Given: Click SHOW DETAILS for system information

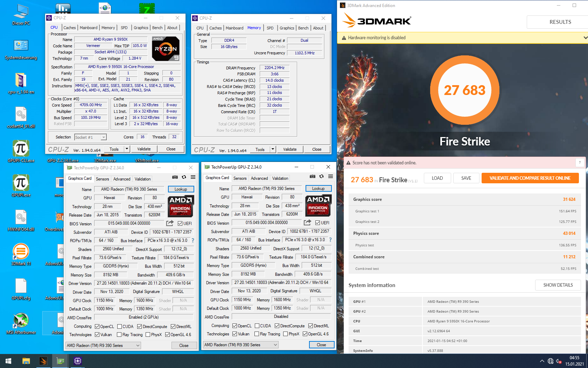Looking at the screenshot, I should [558, 285].
